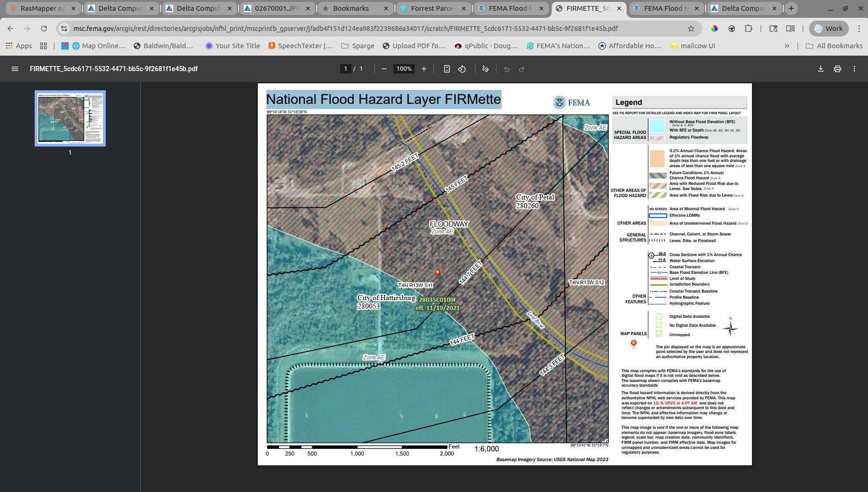Select the draw annotation tool
This screenshot has height=492, width=868.
(x=485, y=69)
